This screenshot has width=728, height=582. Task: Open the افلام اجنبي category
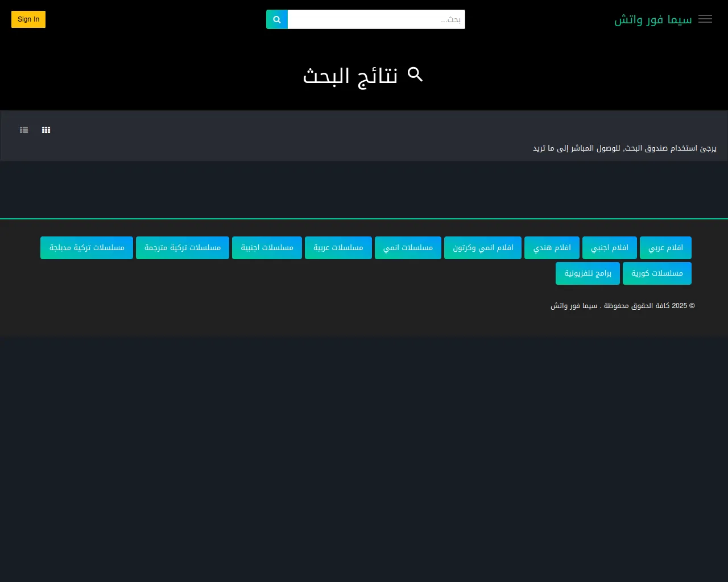pos(609,248)
